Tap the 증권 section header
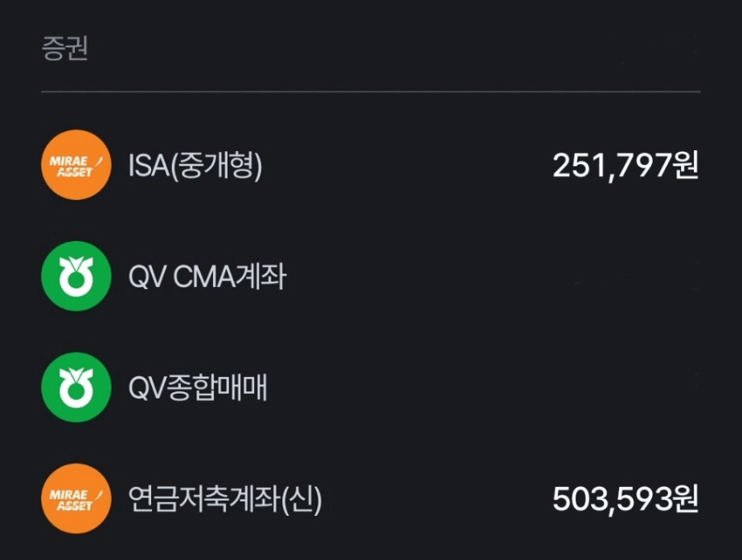 (x=65, y=48)
